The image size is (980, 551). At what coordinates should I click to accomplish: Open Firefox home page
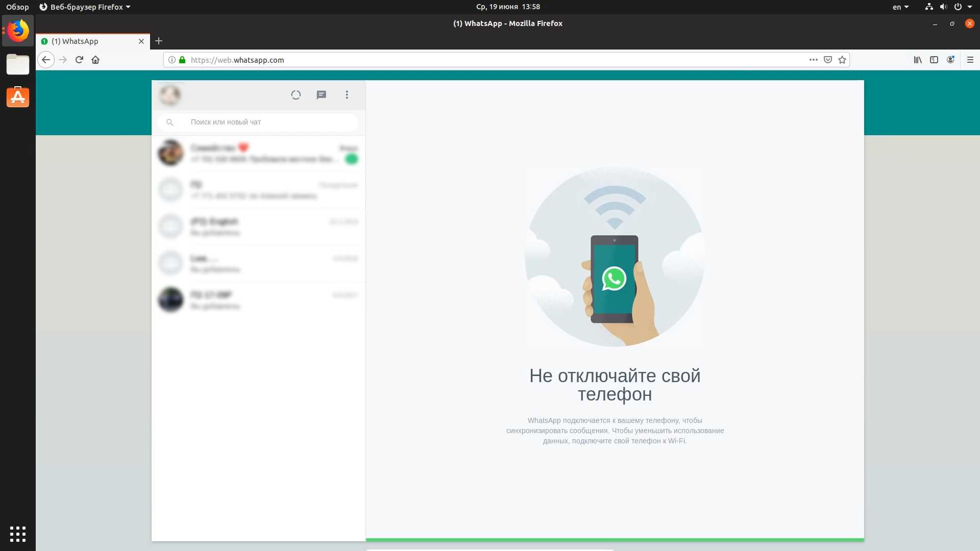95,60
